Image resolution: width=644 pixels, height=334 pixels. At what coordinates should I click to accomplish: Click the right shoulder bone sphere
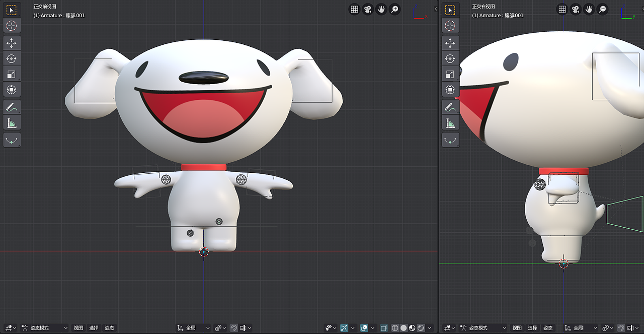[x=241, y=179]
